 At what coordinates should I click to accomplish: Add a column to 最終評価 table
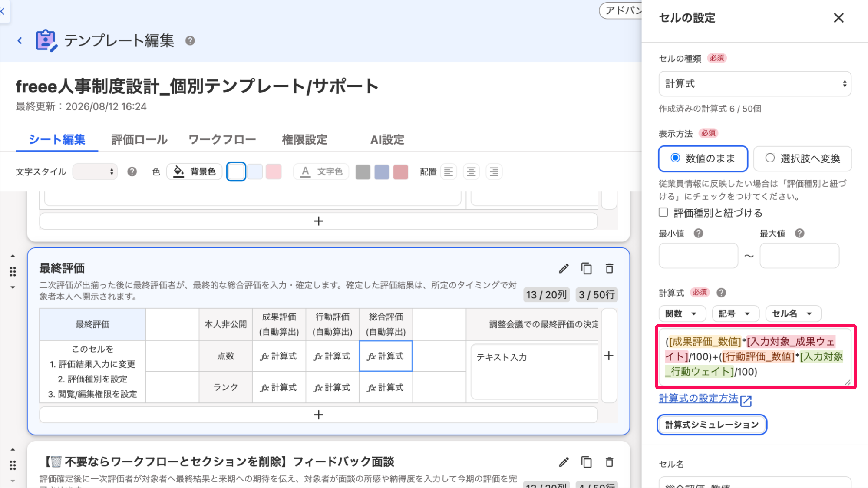609,356
